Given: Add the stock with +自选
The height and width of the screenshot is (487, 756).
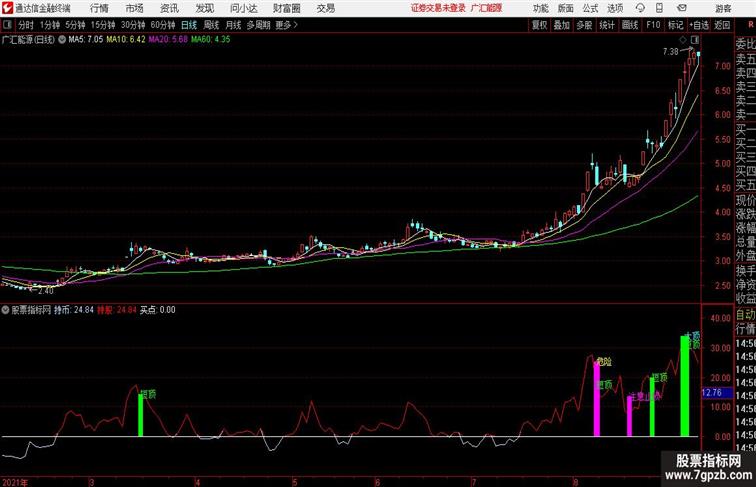Looking at the screenshot, I should coord(699,25).
